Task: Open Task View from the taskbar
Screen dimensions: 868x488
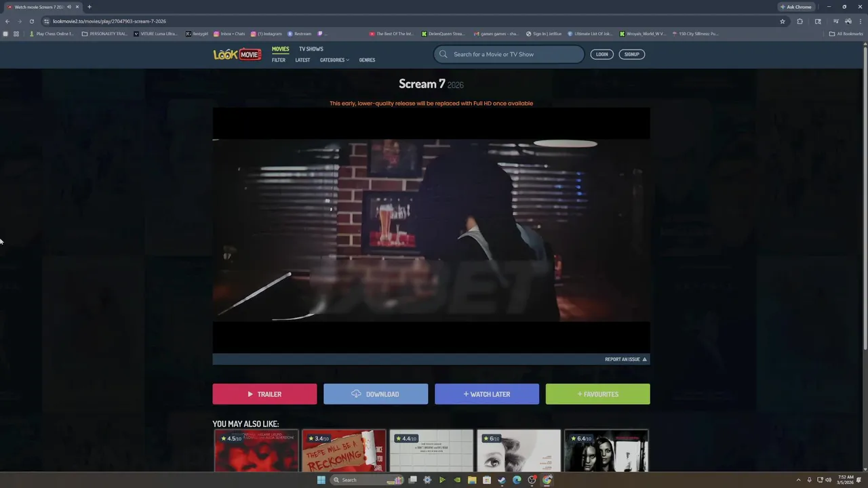Action: (412, 480)
